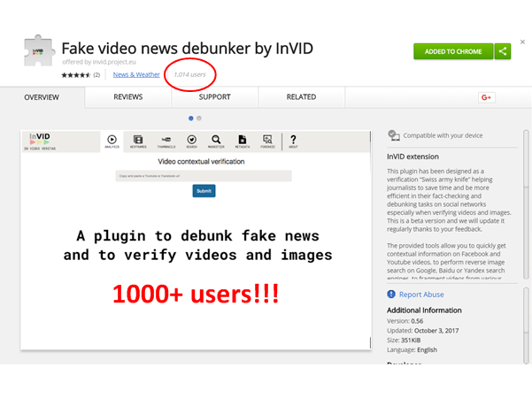Image resolution: width=532 pixels, height=398 pixels.
Task: Click the InVID logo in the plugin screenshot
Action: tap(40, 142)
